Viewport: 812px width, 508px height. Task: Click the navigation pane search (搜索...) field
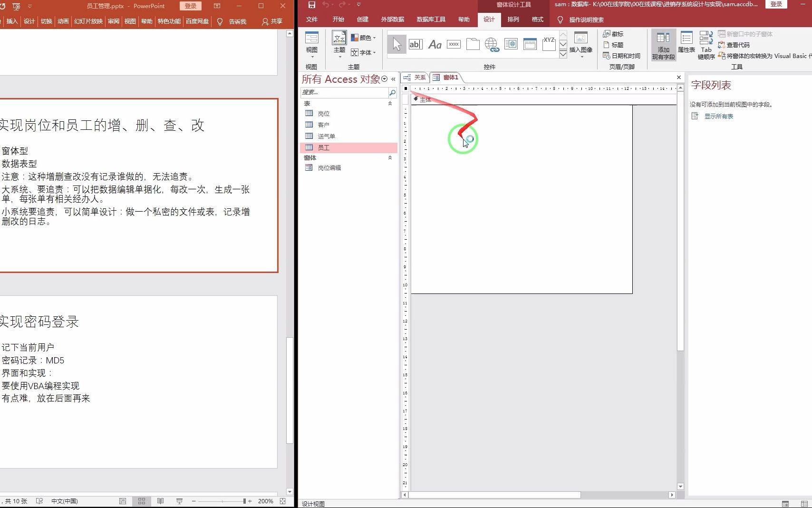[x=345, y=92]
